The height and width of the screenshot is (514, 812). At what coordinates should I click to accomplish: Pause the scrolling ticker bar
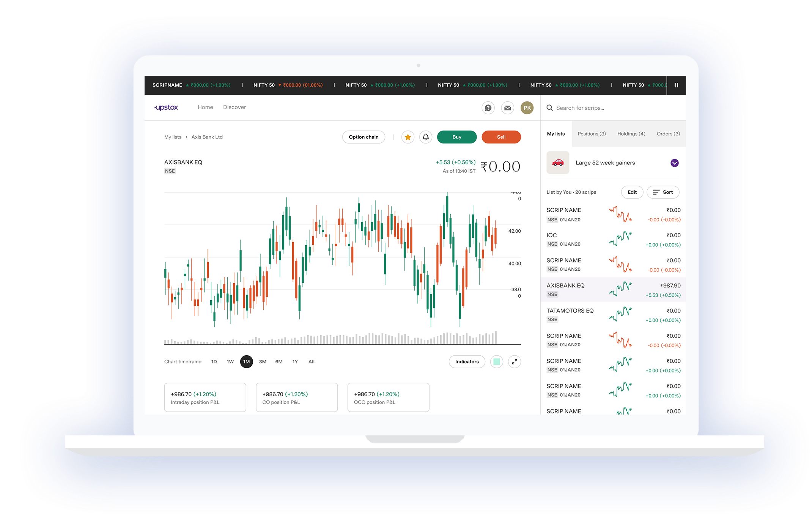676,85
